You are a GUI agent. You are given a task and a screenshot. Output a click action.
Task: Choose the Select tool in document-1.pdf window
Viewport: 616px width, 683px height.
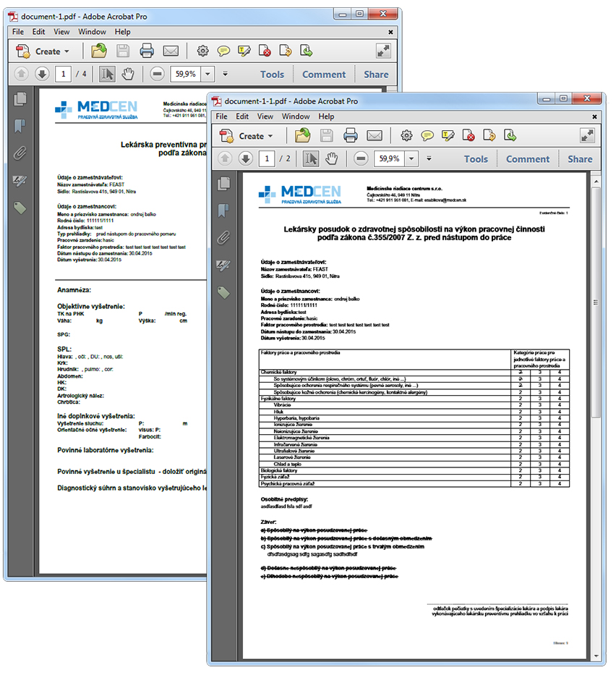pos(107,74)
